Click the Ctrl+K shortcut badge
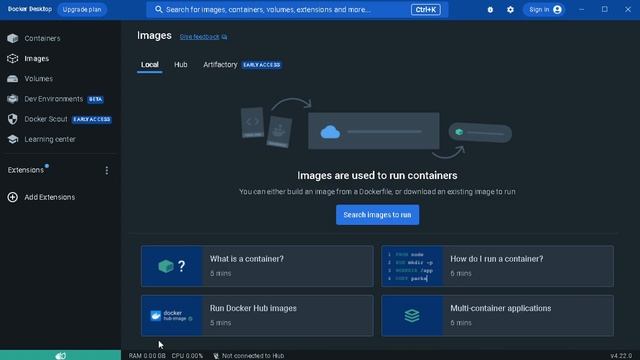This screenshot has height=360, width=640. (x=425, y=9)
